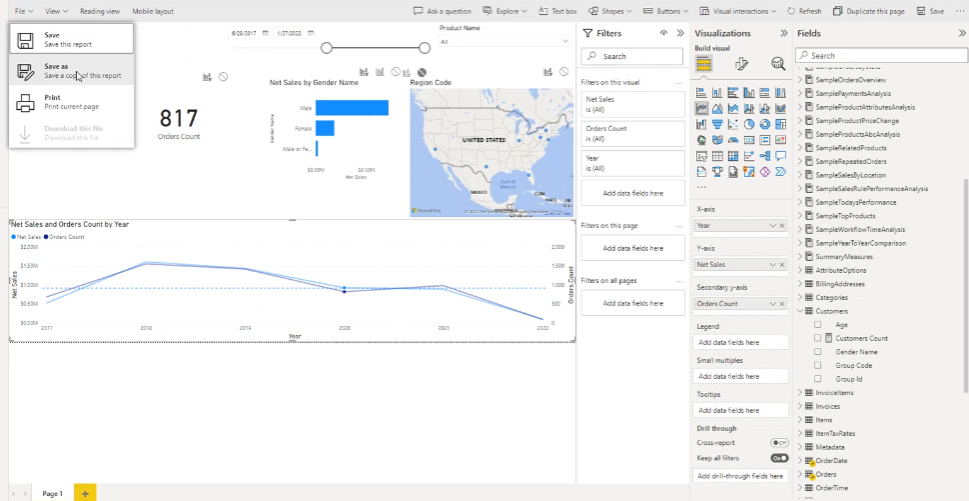Image resolution: width=969 pixels, height=501 pixels.
Task: Open the end date calendar picker
Action: [311, 33]
